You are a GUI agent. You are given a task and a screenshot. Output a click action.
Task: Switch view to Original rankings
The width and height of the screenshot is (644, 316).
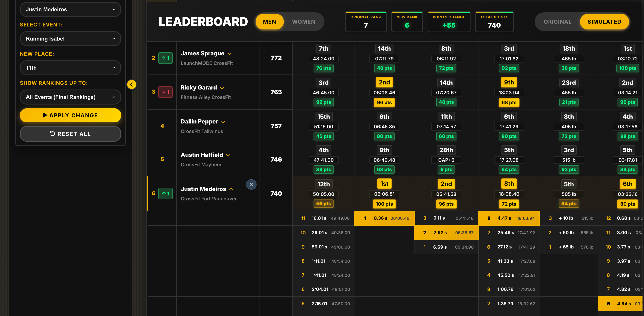(558, 22)
